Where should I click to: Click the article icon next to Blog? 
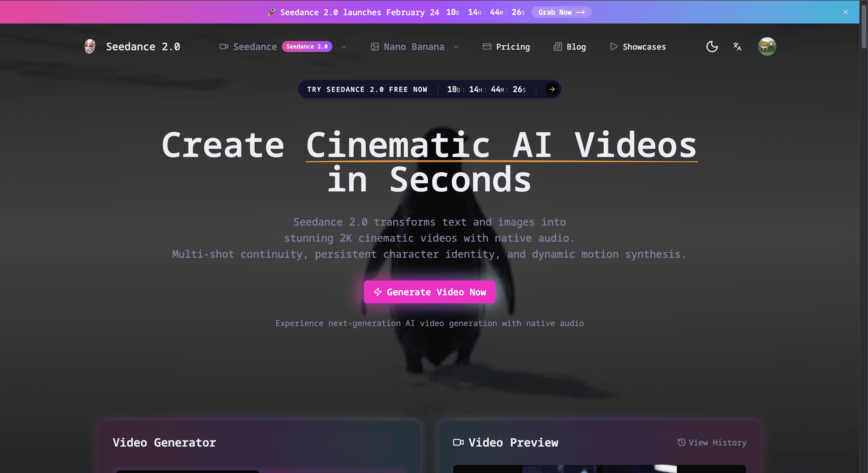(x=558, y=46)
